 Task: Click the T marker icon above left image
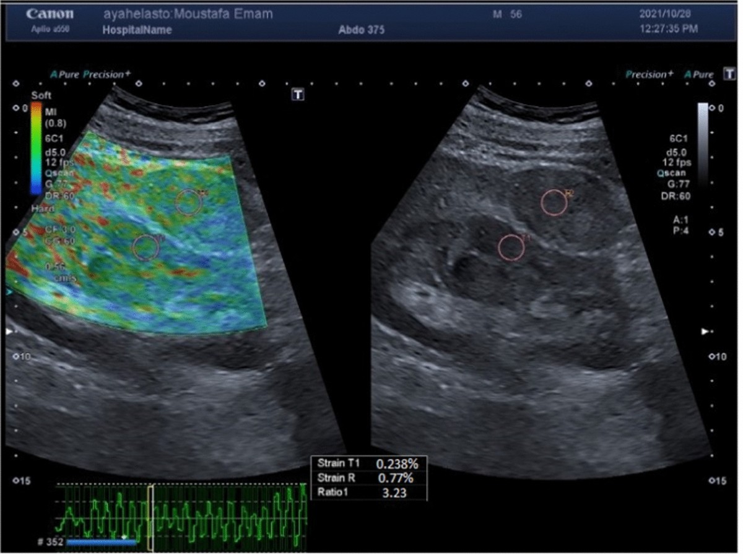click(298, 94)
